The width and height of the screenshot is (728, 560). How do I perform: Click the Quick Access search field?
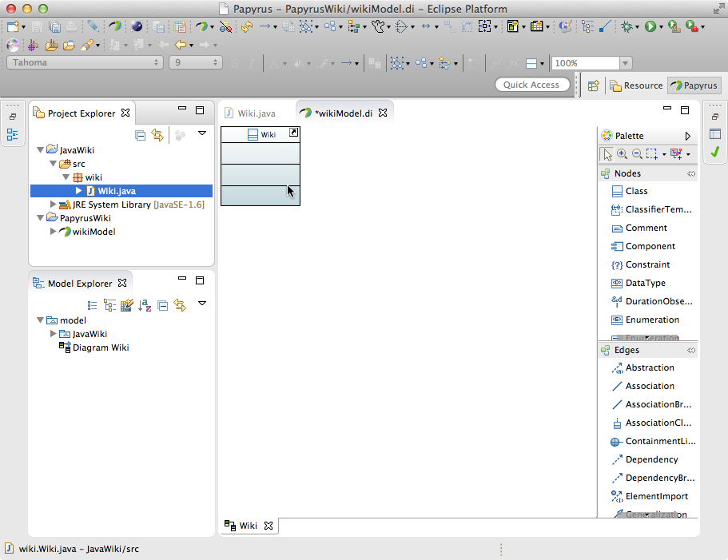[531, 85]
